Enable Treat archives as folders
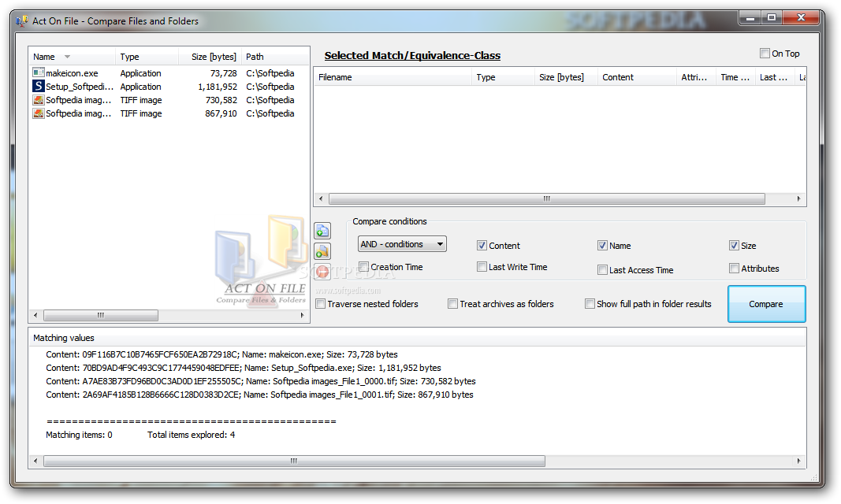The height and width of the screenshot is (504, 841). (x=452, y=304)
